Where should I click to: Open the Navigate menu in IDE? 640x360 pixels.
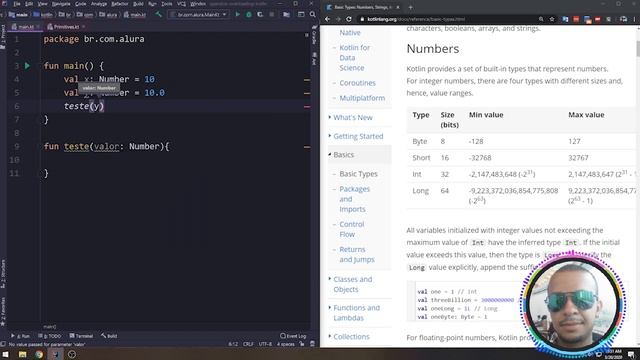click(61, 4)
